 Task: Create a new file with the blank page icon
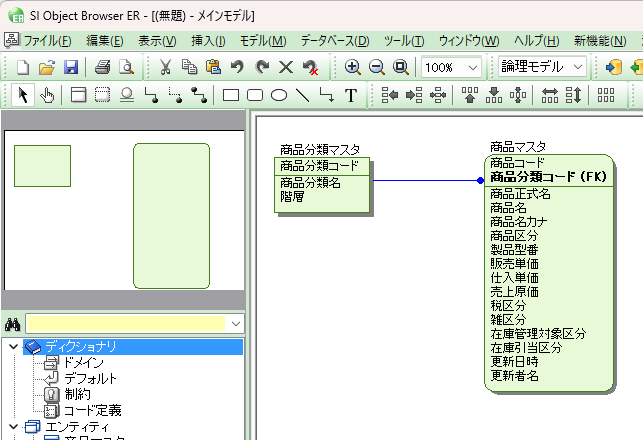point(23,67)
